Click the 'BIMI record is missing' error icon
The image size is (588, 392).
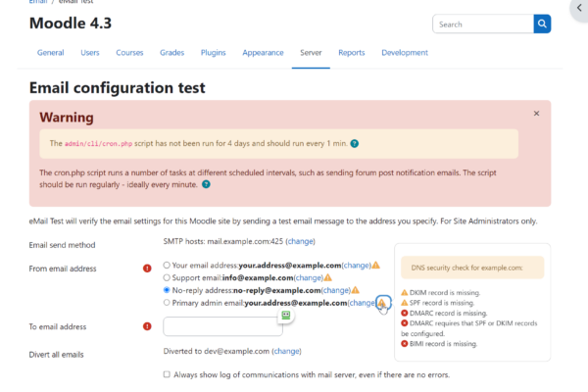[404, 343]
